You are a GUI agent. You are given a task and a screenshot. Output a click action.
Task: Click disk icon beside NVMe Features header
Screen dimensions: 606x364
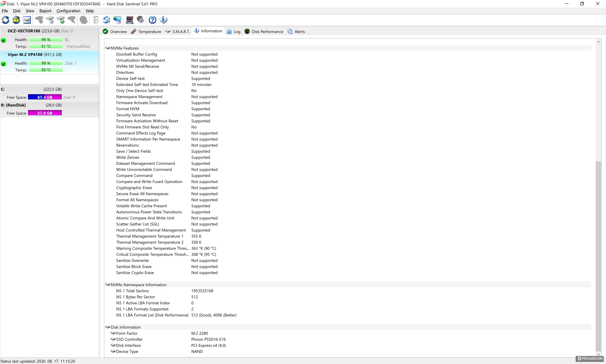(107, 48)
